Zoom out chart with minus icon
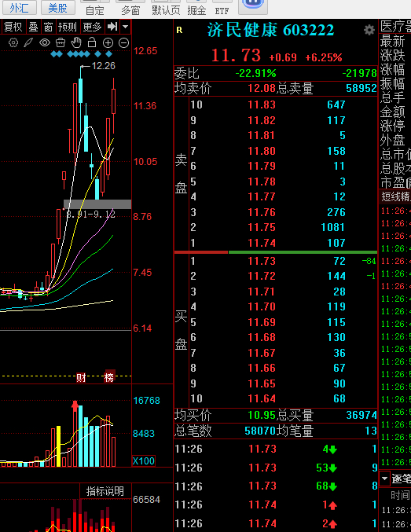This screenshot has width=411, height=532. tap(124, 42)
